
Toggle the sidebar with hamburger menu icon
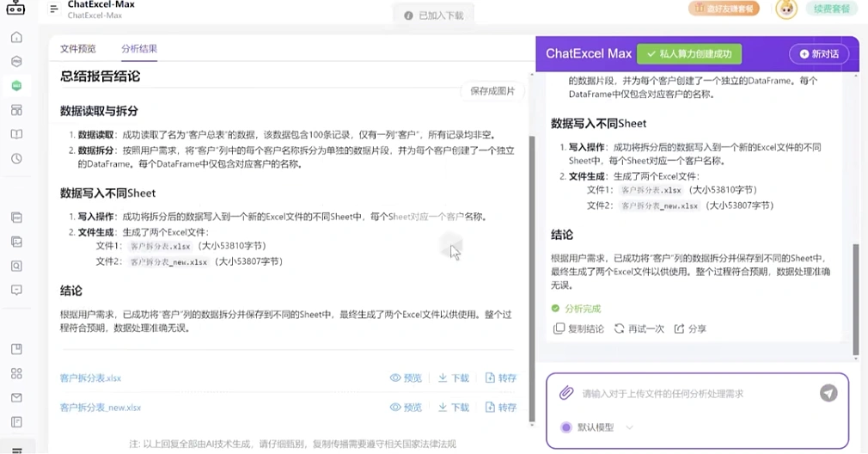click(53, 9)
